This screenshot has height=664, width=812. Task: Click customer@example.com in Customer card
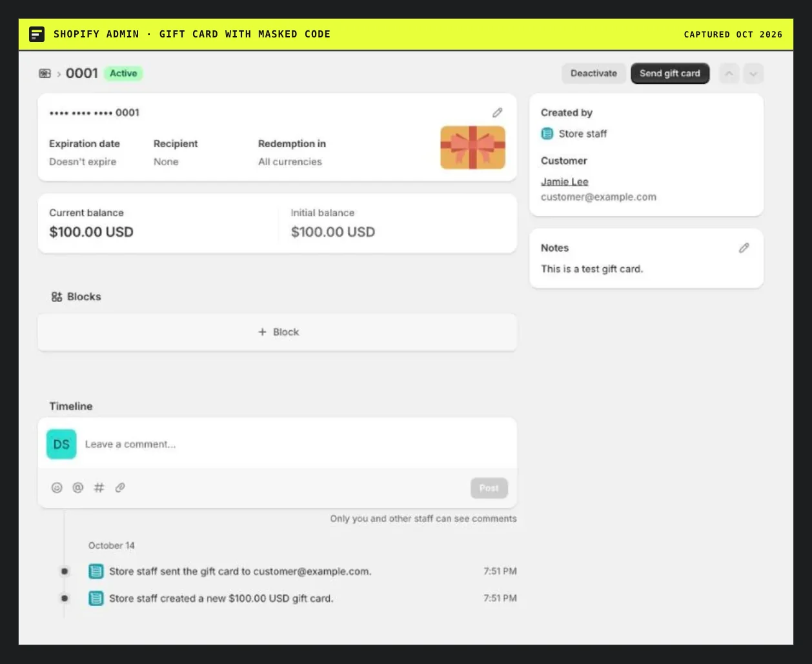(x=598, y=197)
